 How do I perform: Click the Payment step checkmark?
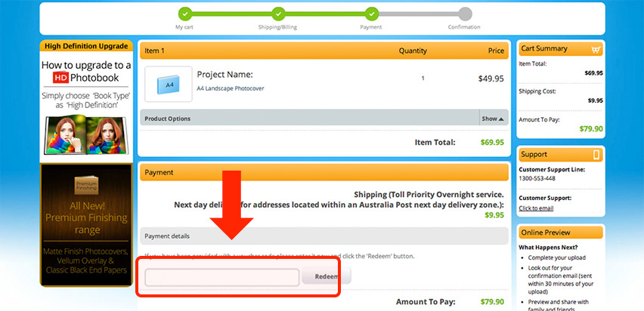coord(372,14)
